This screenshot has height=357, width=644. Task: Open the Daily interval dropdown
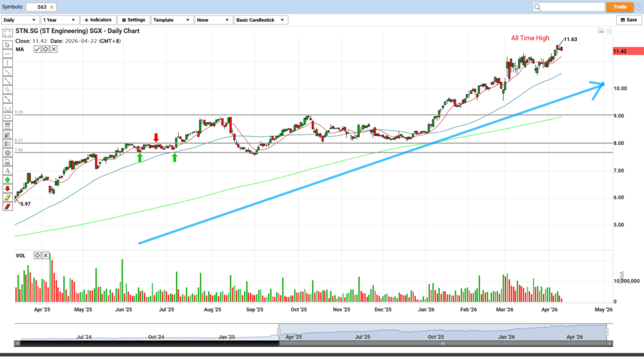19,20
